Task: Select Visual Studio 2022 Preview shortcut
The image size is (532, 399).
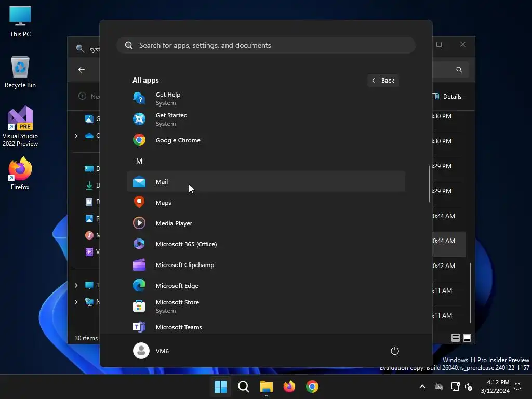Action: pyautogui.click(x=20, y=127)
